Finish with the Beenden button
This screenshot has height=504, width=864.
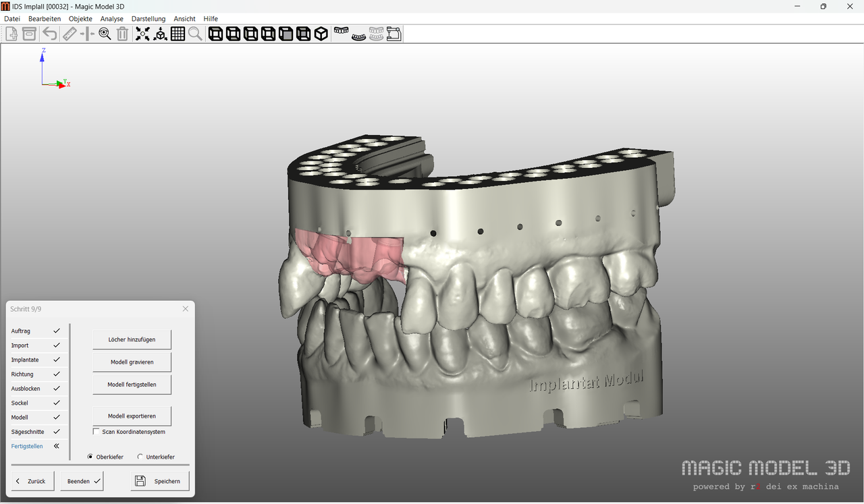pyautogui.click(x=82, y=481)
